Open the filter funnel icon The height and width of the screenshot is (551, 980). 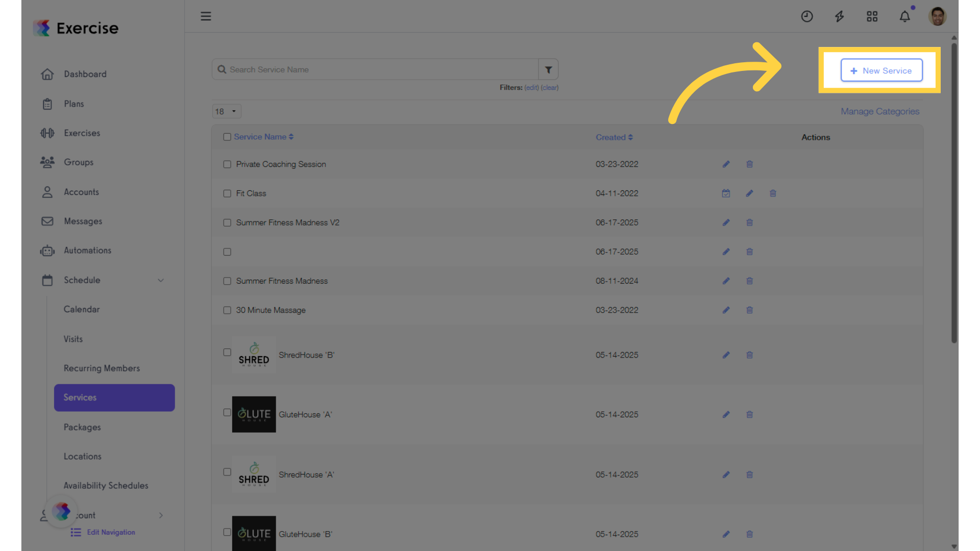548,69
